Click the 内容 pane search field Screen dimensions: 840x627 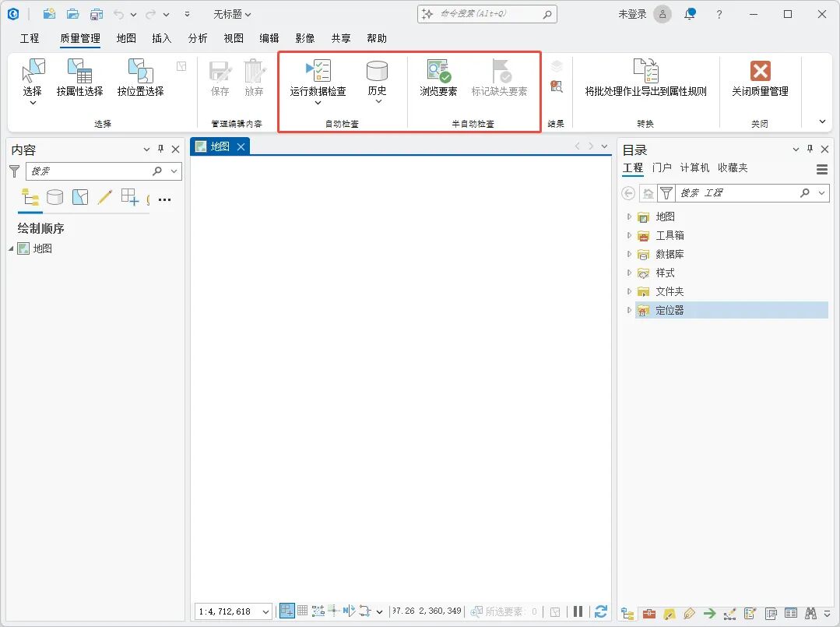pos(104,171)
